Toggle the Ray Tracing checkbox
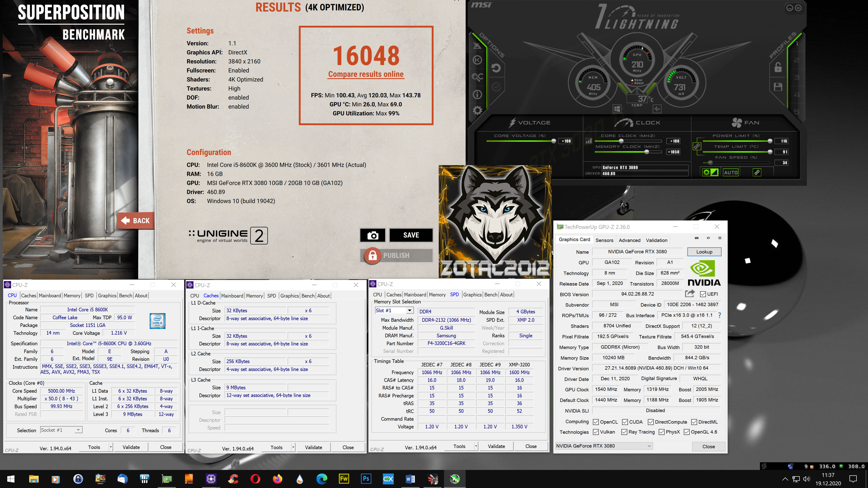The height and width of the screenshot is (488, 868). 624,432
